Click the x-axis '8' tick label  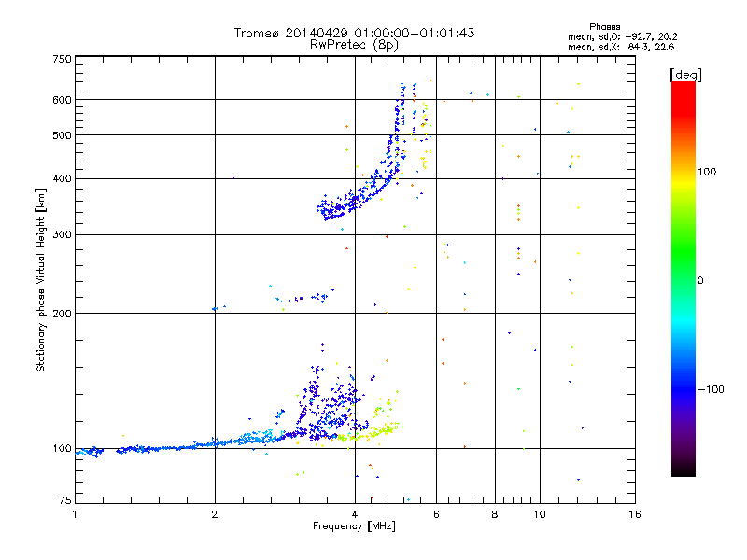point(495,514)
